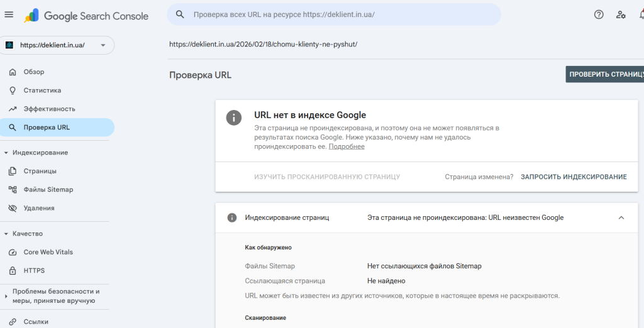Click info icon beside Индексирование страниц
Image resolution: width=644 pixels, height=328 pixels.
(232, 217)
